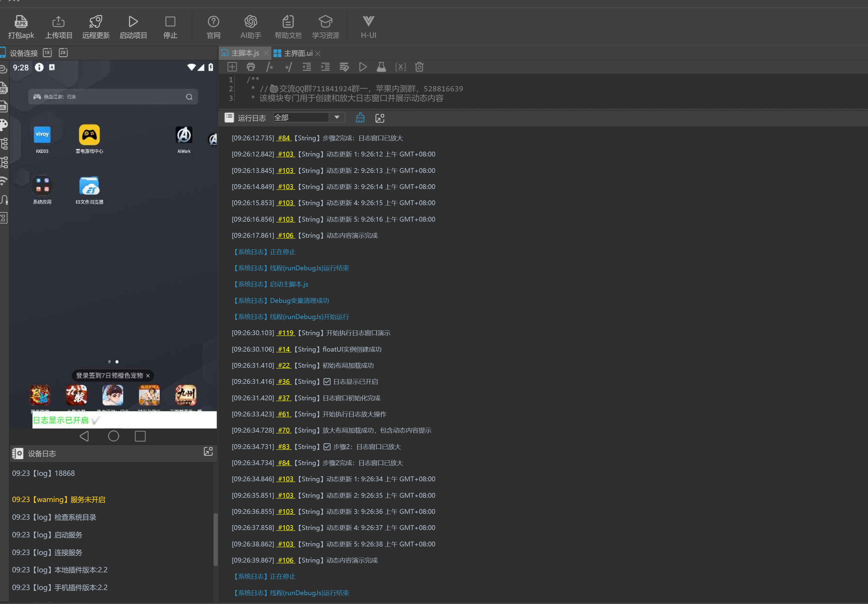Viewport: 868px width, 604px height.
Task: Run script with editor play icon
Action: click(362, 67)
